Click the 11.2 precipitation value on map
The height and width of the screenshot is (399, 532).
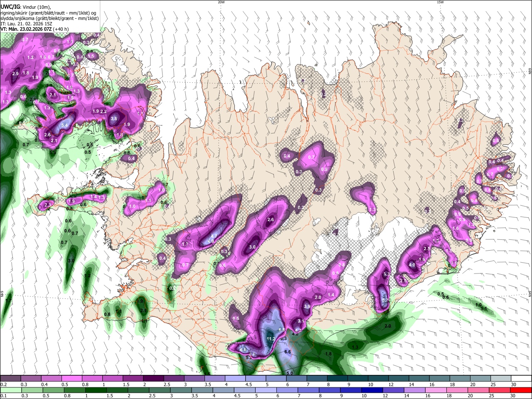coord(271,339)
